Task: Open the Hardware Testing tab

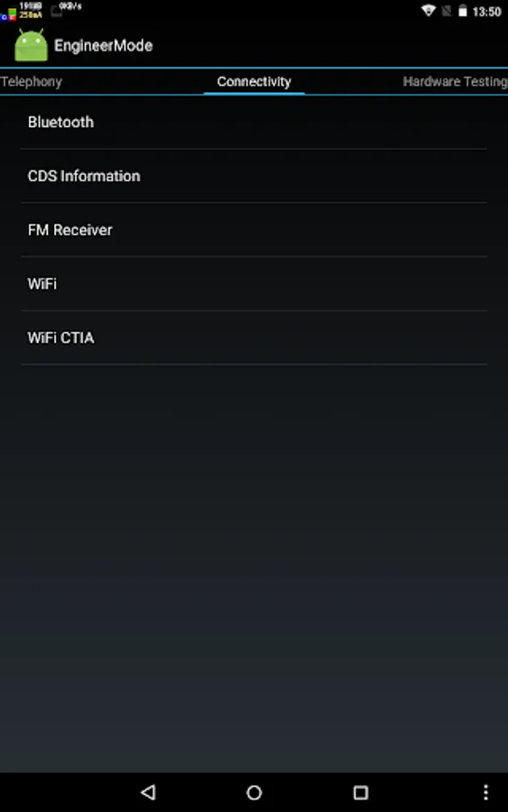Action: tap(455, 81)
